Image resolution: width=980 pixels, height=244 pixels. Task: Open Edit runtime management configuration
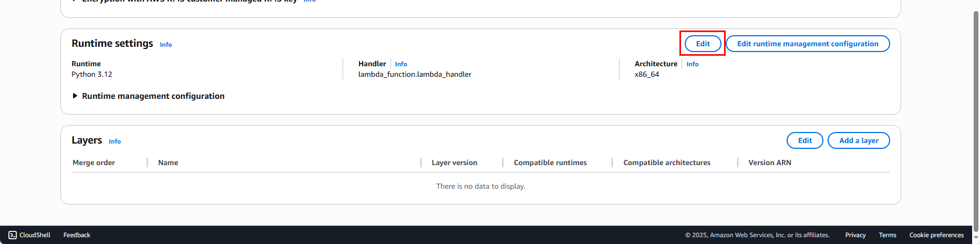tap(807, 44)
